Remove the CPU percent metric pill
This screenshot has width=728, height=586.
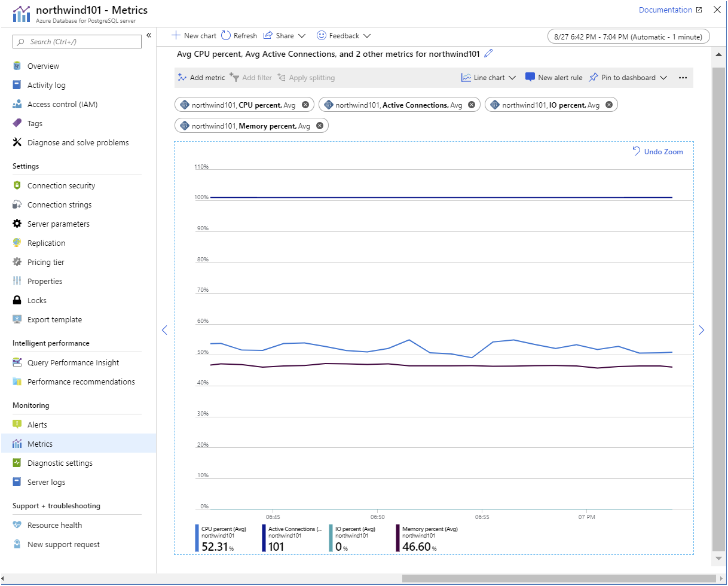[x=305, y=105]
